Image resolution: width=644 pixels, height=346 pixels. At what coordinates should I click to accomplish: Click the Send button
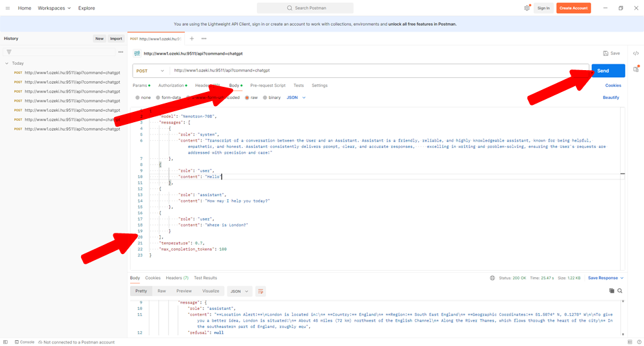coord(608,71)
